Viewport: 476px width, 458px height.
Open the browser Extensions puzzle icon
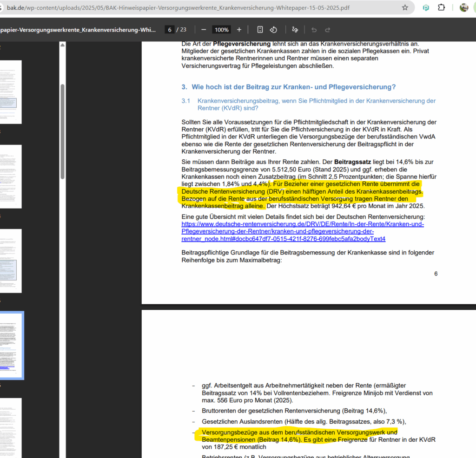pos(441,8)
